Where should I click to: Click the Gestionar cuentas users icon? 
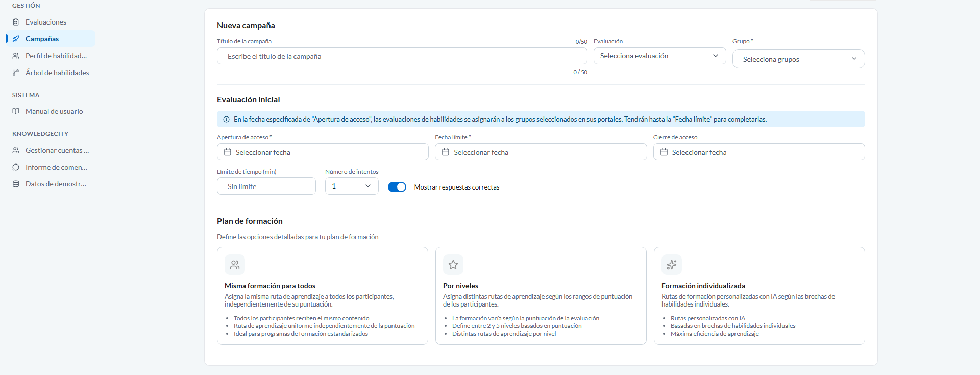pos(16,150)
